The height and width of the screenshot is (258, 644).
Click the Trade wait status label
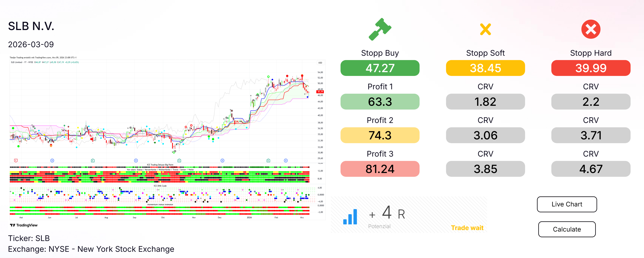tap(467, 228)
